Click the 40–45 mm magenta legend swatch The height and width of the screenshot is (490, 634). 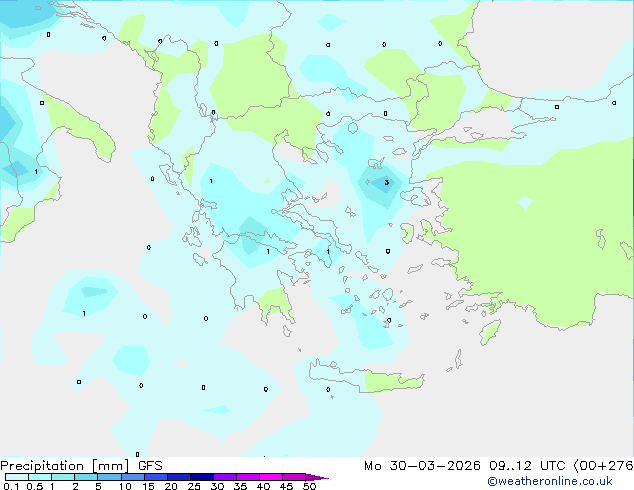(271, 477)
